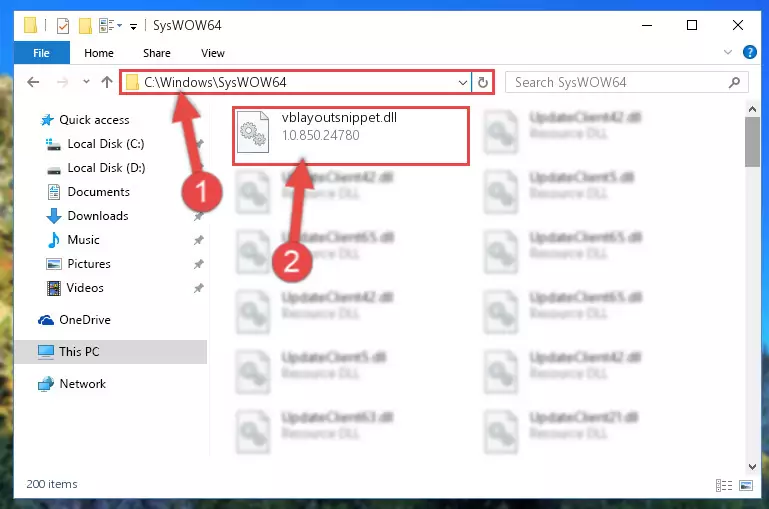Click the Forward navigation arrow

pyautogui.click(x=62, y=82)
